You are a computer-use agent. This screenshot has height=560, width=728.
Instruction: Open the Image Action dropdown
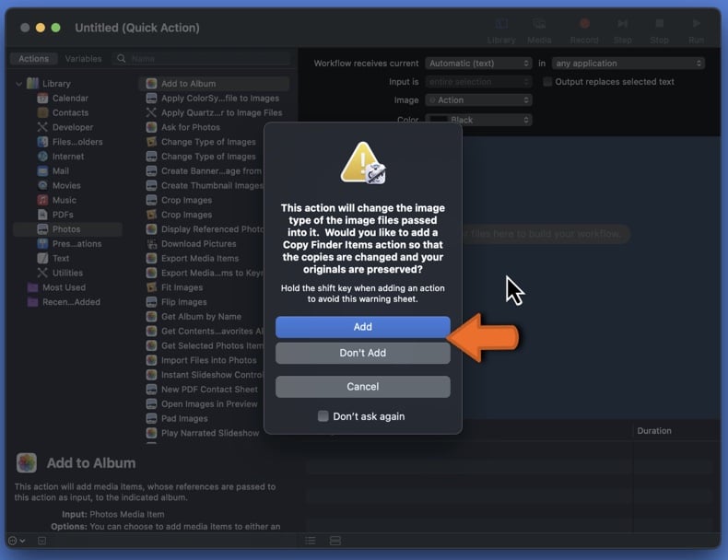point(478,99)
